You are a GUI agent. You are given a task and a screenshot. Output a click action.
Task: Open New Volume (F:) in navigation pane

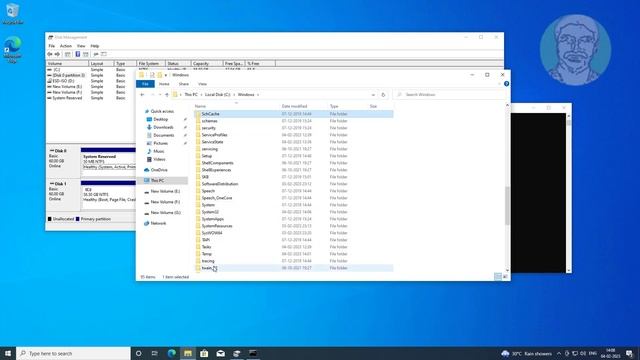(x=165, y=202)
